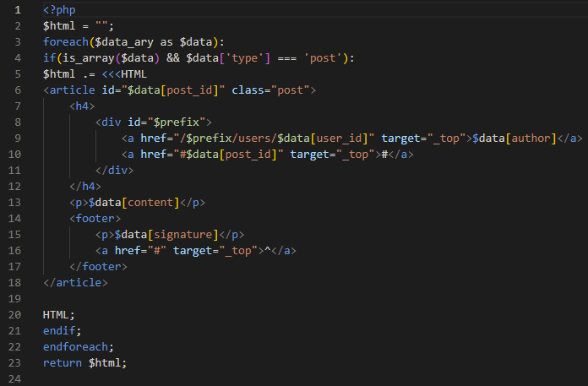Click the closing "</h4>" tag
The image size is (588, 386).
85,187
